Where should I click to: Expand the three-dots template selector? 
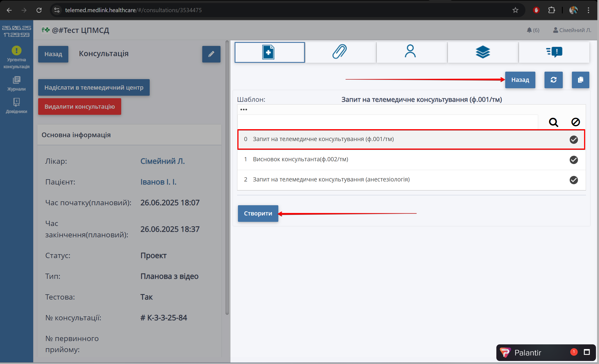tap(244, 110)
